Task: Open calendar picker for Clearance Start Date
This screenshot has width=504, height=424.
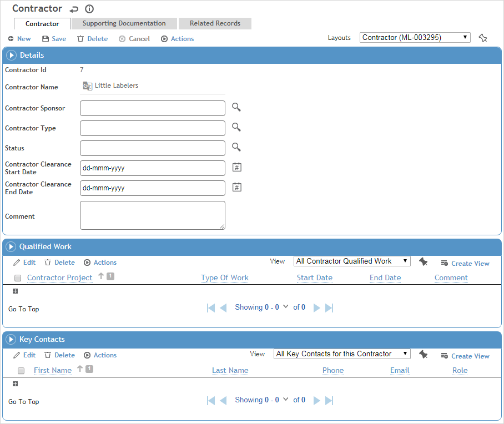Action: 236,168
